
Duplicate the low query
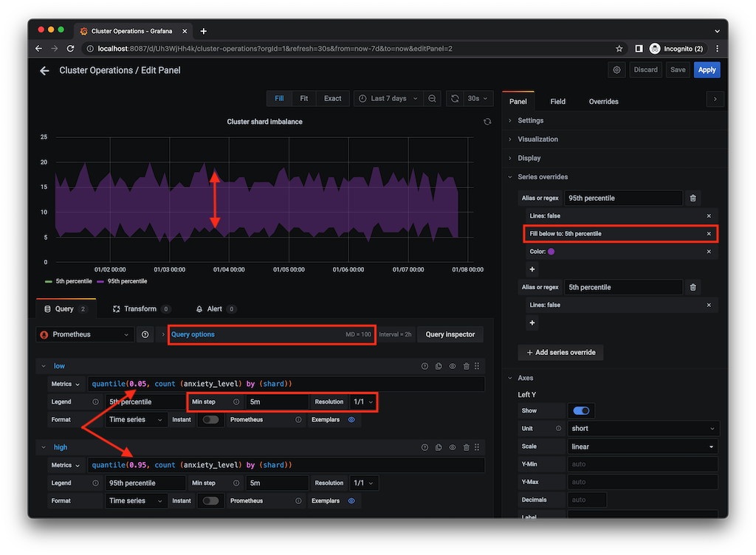[x=439, y=366]
